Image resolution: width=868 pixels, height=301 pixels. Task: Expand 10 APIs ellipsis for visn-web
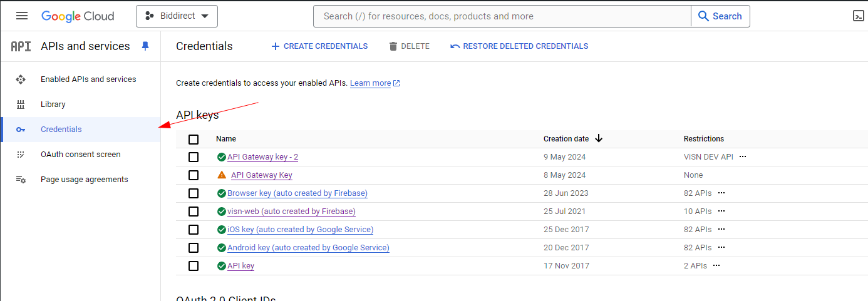pos(721,212)
